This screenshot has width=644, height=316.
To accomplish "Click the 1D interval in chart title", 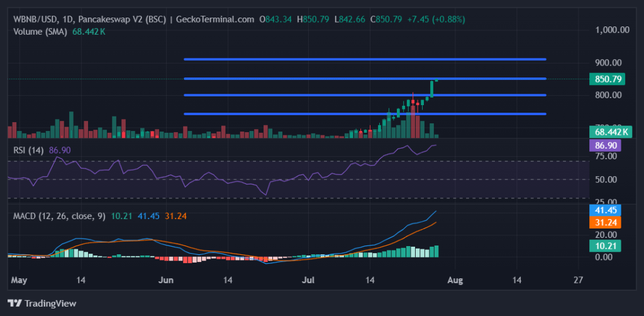I will point(70,20).
